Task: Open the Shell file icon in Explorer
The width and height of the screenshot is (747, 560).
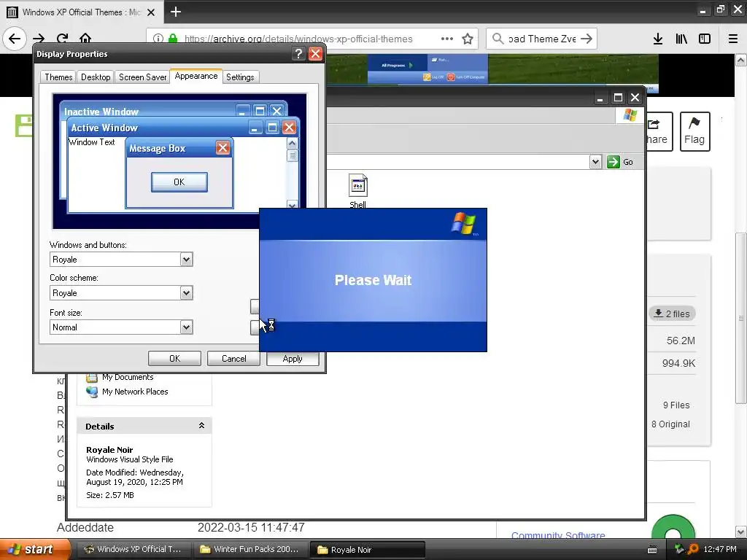Action: [x=357, y=192]
